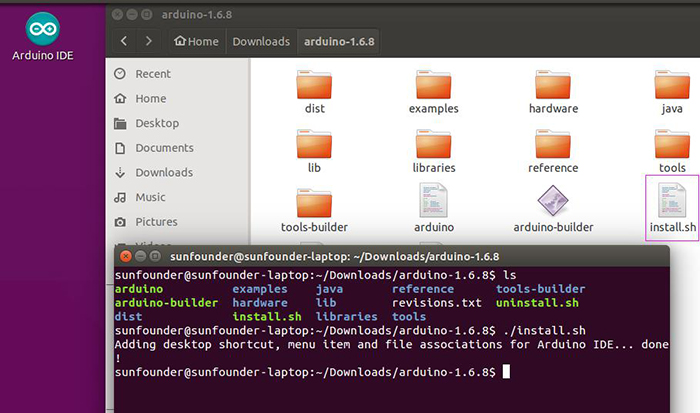Close the arduino-1.6.8 file manager window
700x413 pixels.
tap(117, 15)
